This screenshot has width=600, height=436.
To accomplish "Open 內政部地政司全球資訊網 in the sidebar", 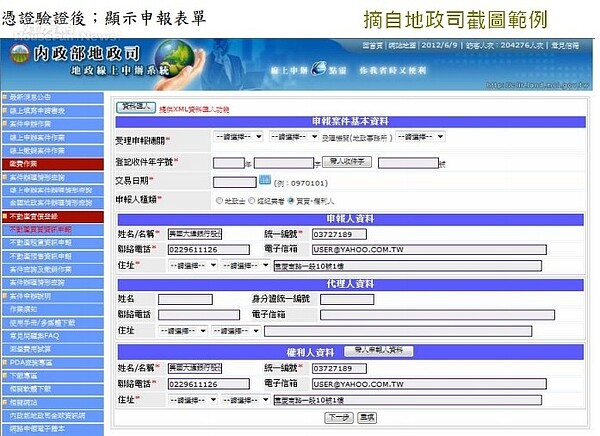I will (x=52, y=415).
